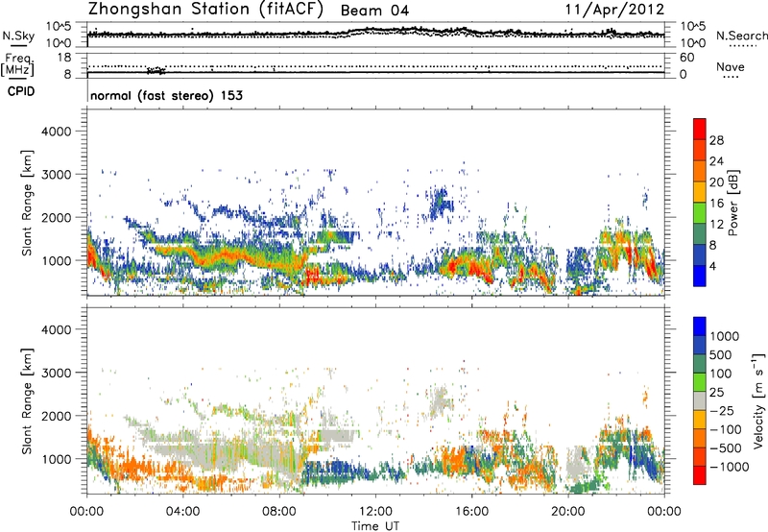
Task: Click the '18' frequency axis tick
Action: [64, 58]
